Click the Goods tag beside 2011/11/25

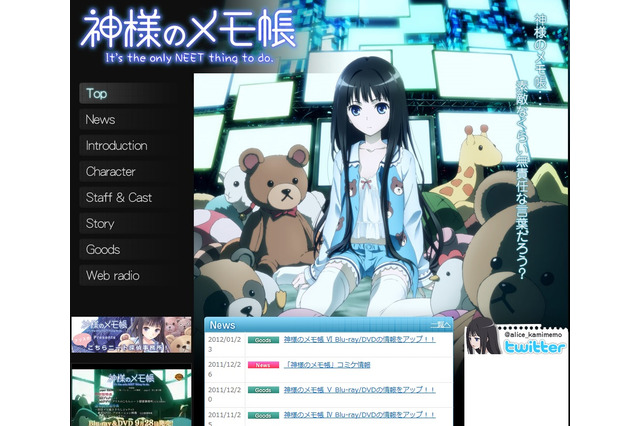(263, 416)
